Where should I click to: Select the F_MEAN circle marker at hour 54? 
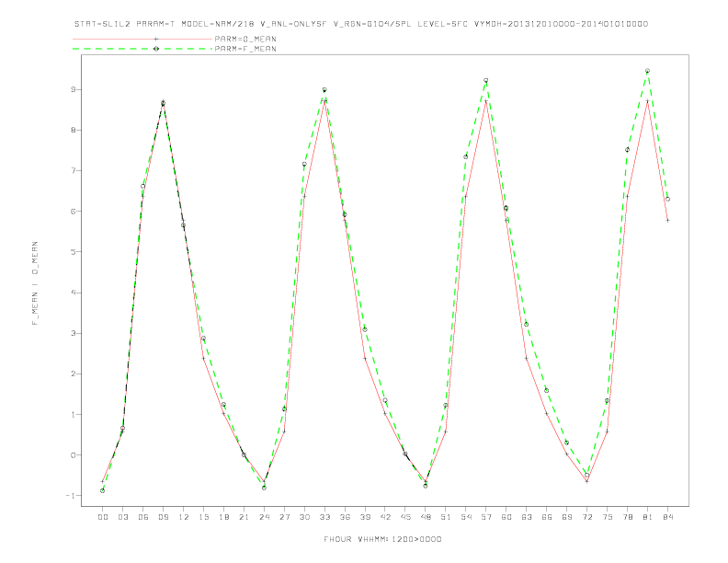pos(466,156)
